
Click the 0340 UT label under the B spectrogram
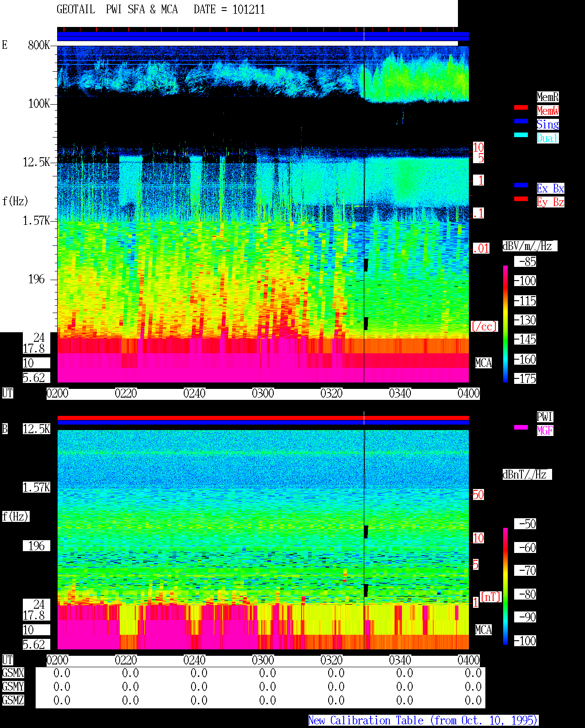pyautogui.click(x=400, y=660)
